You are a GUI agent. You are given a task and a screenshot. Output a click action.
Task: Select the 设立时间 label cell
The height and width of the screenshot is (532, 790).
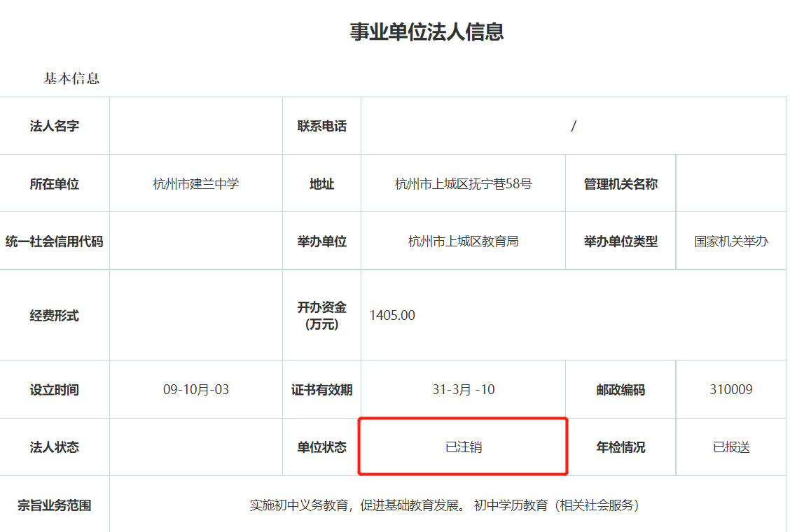pos(55,389)
